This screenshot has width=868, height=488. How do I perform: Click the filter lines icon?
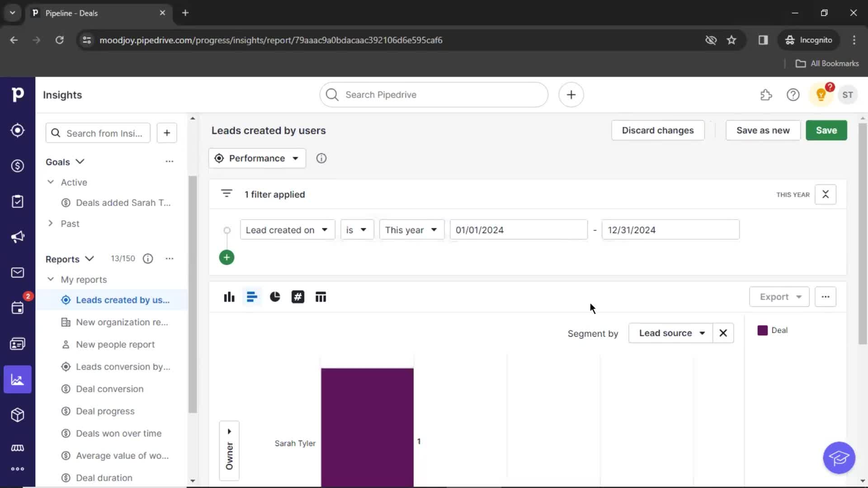point(226,194)
